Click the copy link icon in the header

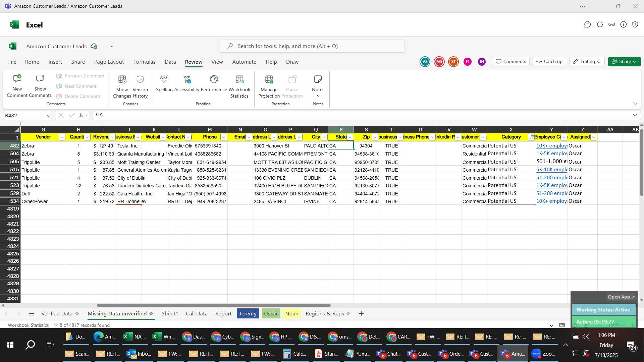tap(612, 24)
